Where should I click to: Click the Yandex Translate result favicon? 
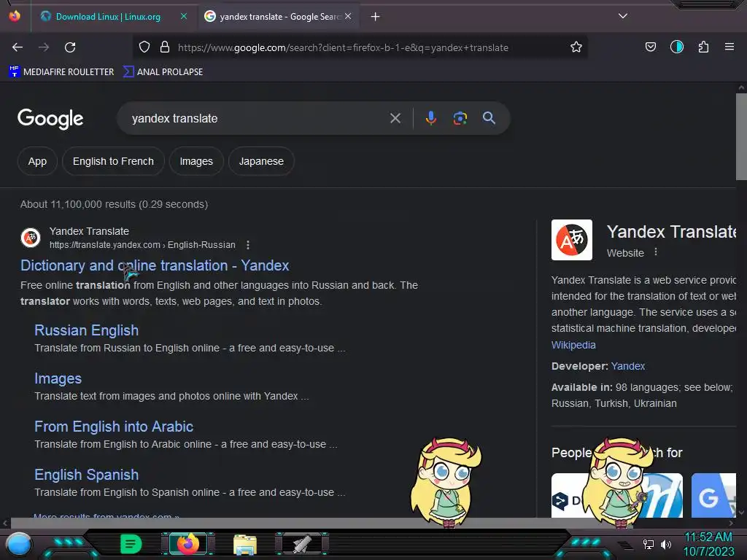(31, 238)
